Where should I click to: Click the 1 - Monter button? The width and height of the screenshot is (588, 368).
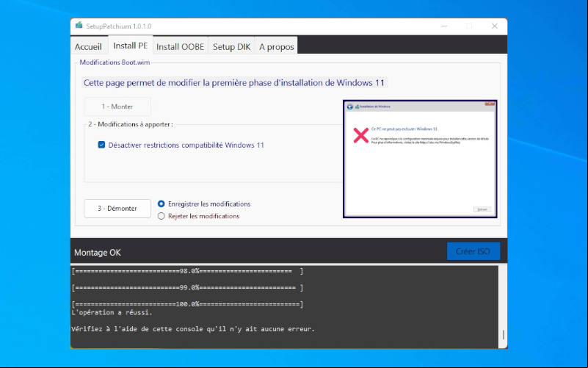[117, 107]
